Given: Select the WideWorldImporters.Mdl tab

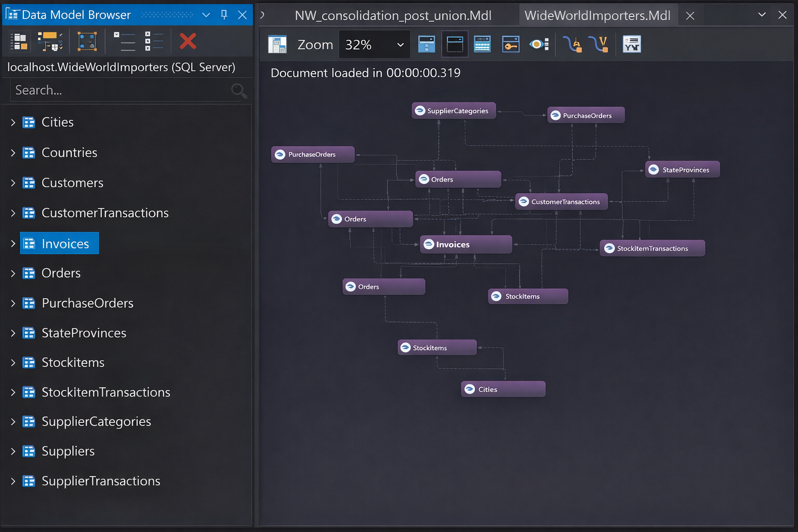Looking at the screenshot, I should coord(597,16).
